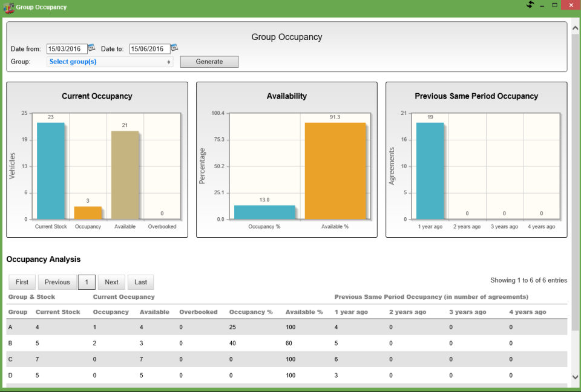Image resolution: width=581 pixels, height=392 pixels.
Task: Click the Generate button
Action: pyautogui.click(x=209, y=62)
